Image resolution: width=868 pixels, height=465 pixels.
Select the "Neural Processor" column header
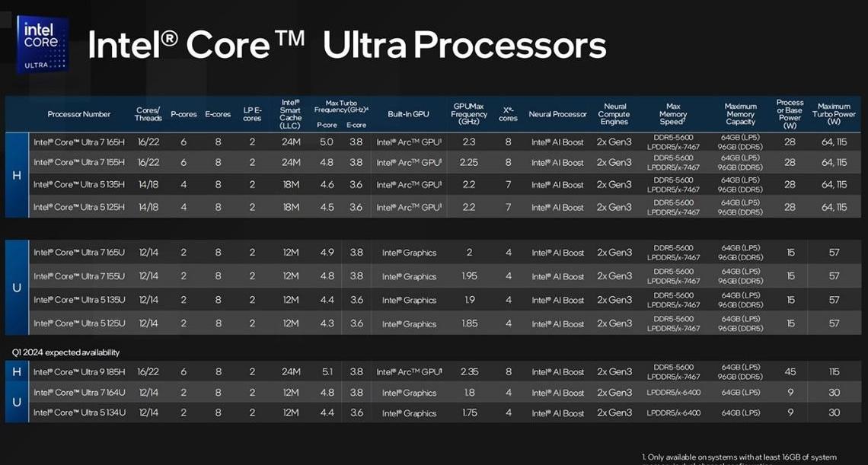[557, 114]
